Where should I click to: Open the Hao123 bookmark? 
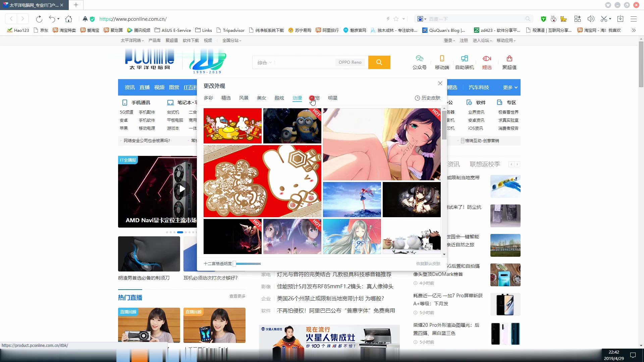18,30
